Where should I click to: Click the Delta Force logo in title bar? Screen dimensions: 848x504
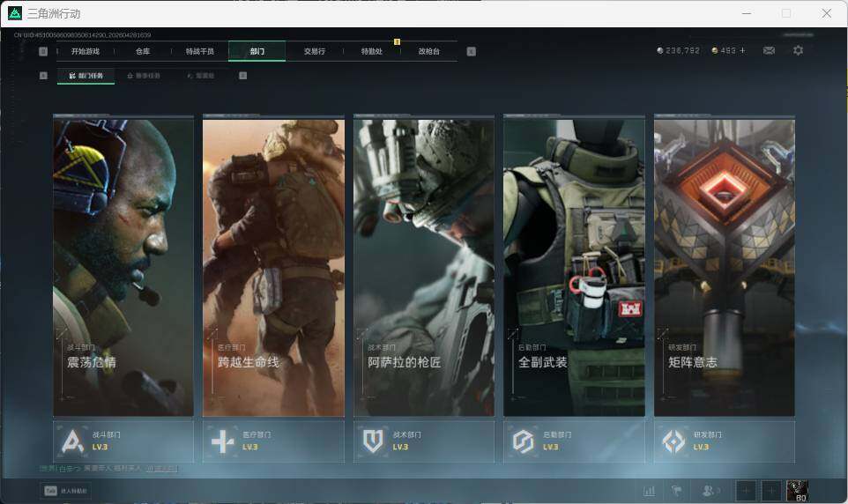[15, 13]
